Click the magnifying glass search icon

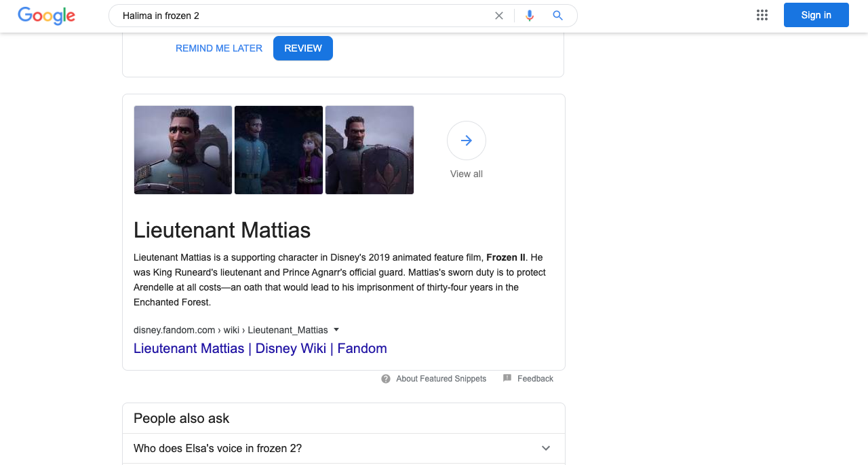tap(558, 16)
